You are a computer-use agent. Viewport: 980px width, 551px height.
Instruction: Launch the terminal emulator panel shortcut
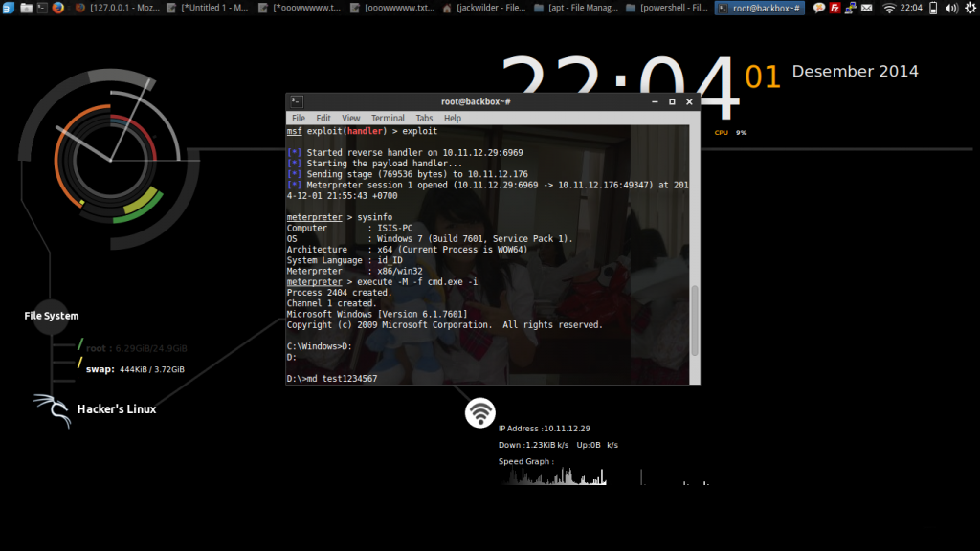42,8
